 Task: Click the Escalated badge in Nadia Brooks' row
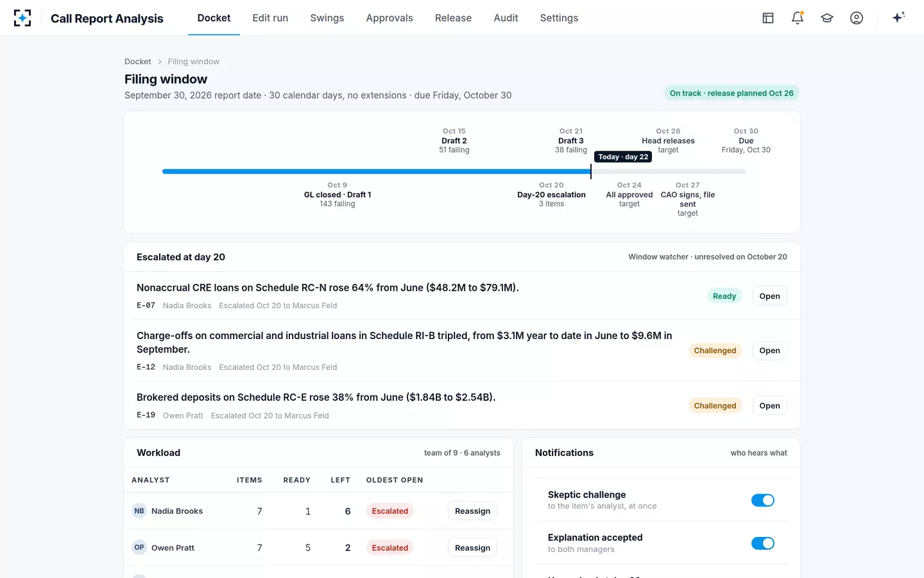(390, 511)
